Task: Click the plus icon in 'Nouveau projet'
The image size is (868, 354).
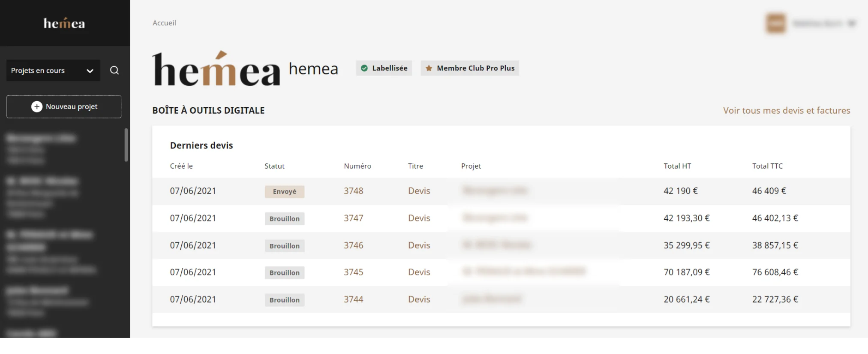Action: pyautogui.click(x=37, y=106)
